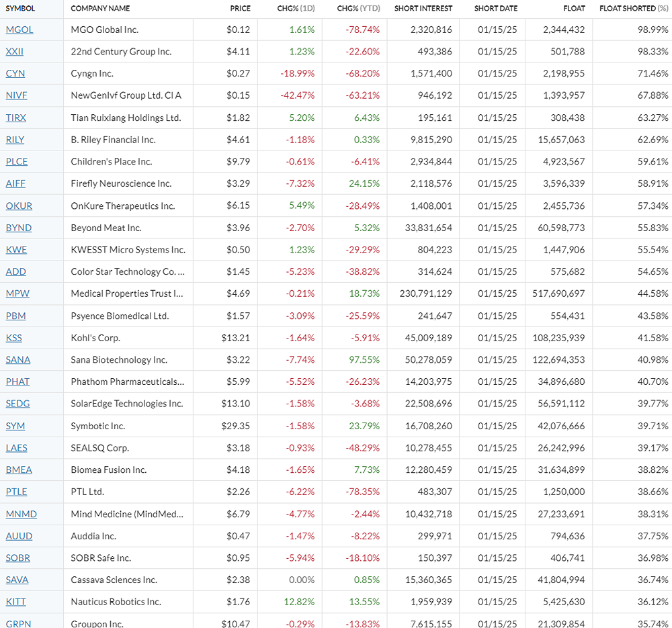
Task: Select the MGO Global Inc. company name
Action: (105, 30)
